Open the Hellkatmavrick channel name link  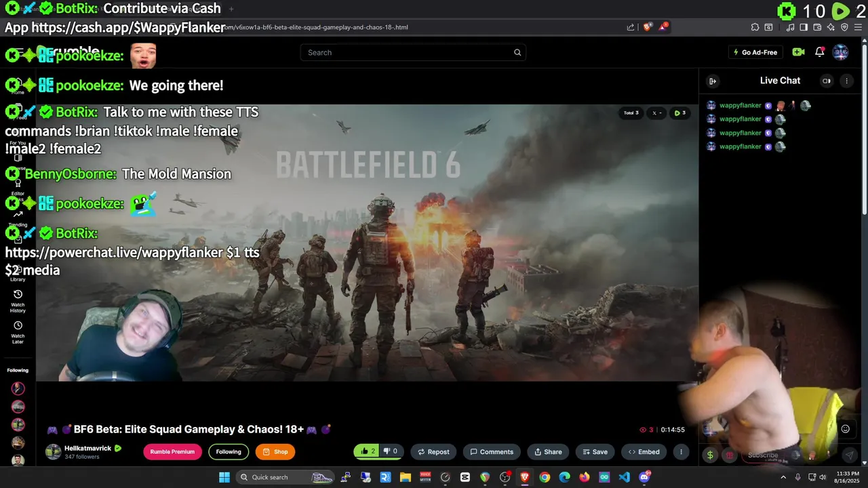pyautogui.click(x=87, y=448)
